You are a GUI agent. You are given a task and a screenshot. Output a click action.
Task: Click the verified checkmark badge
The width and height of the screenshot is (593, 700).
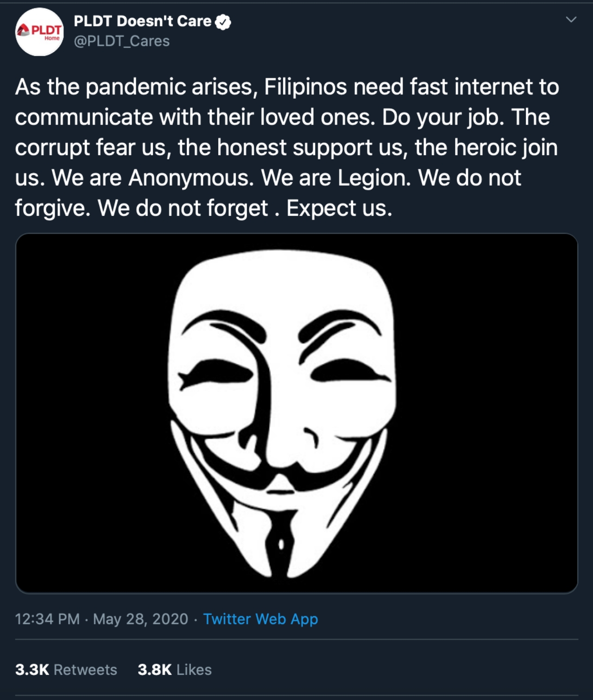coord(223,22)
